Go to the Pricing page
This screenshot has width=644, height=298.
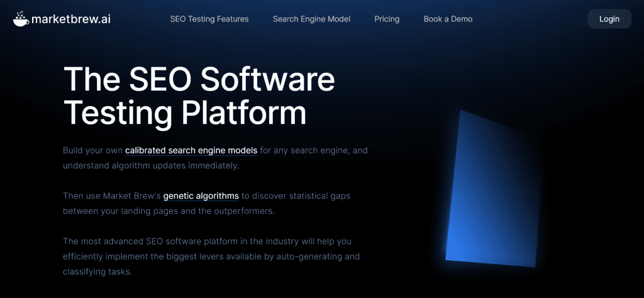[387, 19]
